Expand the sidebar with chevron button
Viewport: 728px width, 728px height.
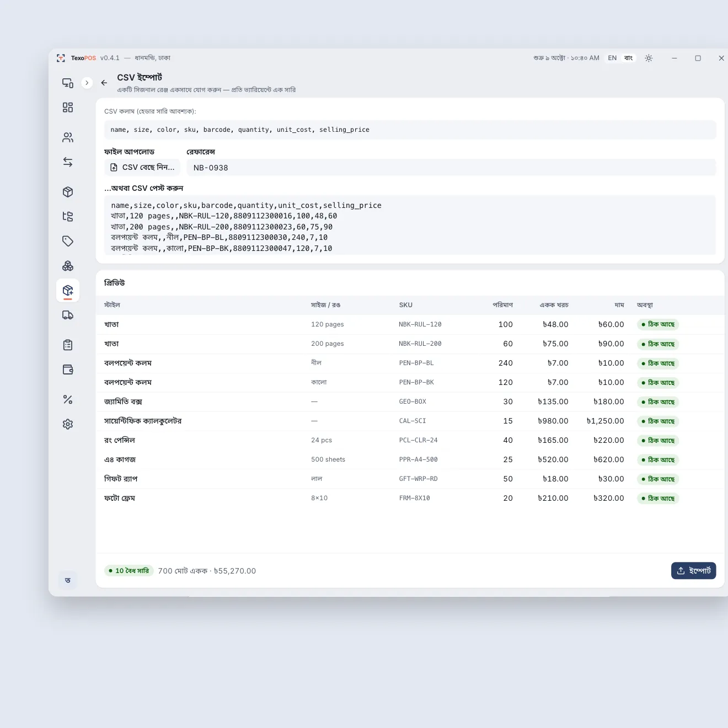(87, 83)
